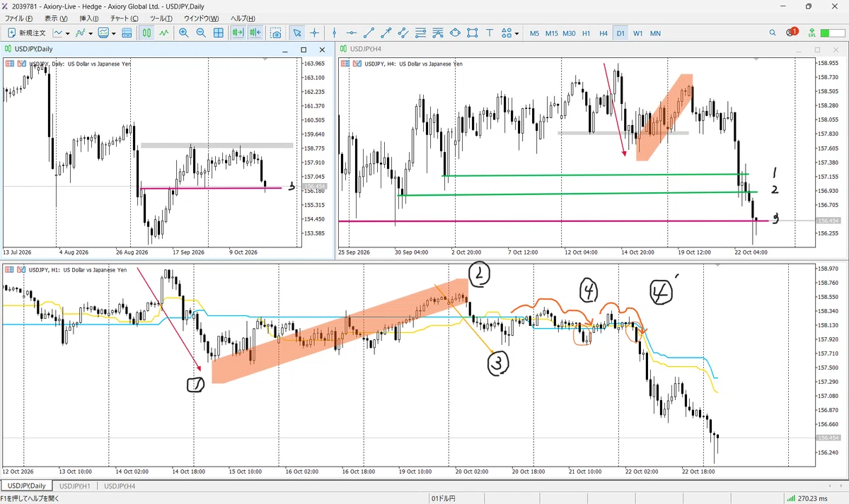Toggle the green zigzag line toolbar button

[x=164, y=33]
